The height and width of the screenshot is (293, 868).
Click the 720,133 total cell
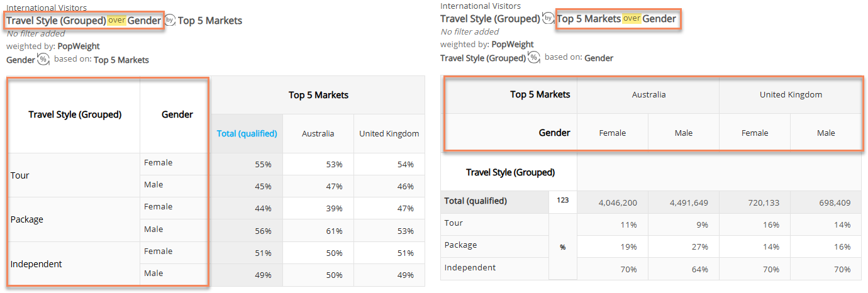click(755, 202)
